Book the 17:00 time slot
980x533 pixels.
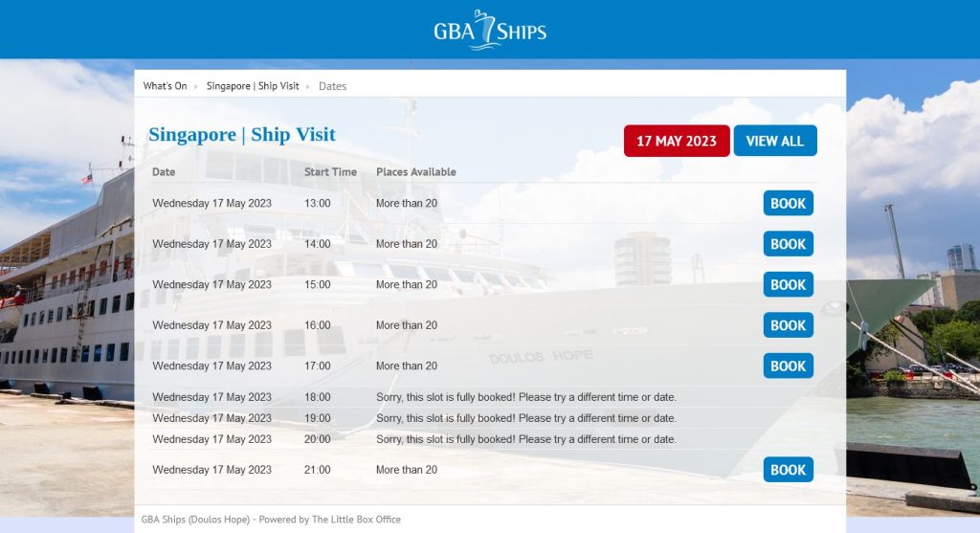click(788, 366)
